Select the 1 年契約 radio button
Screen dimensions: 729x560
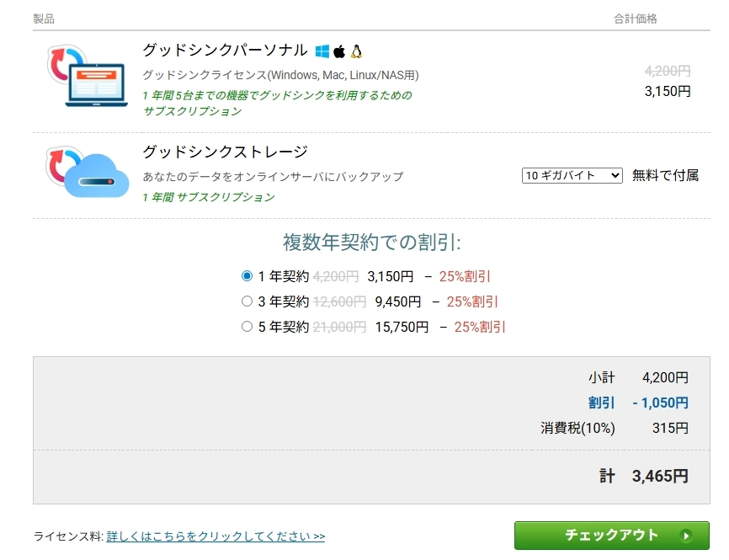[x=247, y=275]
